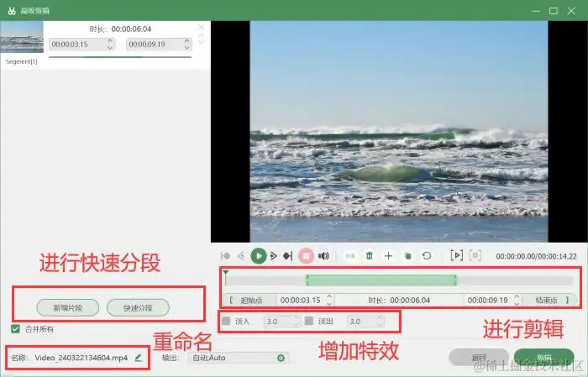Rename file using the pencil icon
Image resolution: width=588 pixels, height=377 pixels.
138,358
